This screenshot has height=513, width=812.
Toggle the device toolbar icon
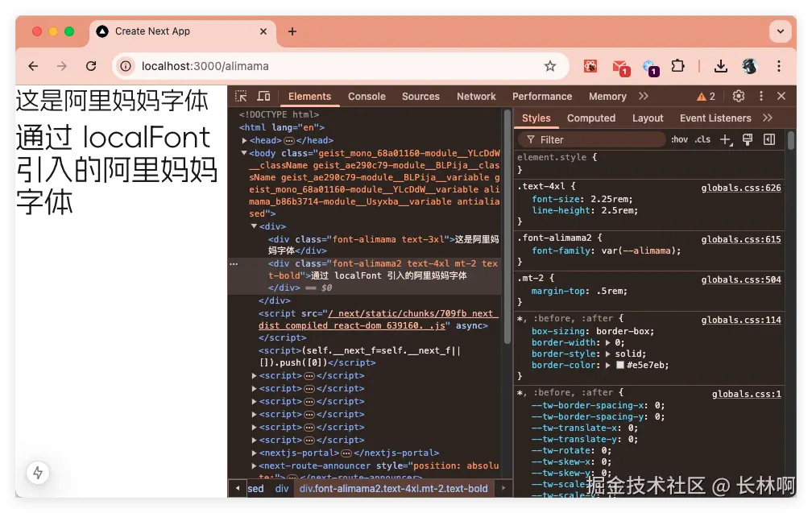263,97
